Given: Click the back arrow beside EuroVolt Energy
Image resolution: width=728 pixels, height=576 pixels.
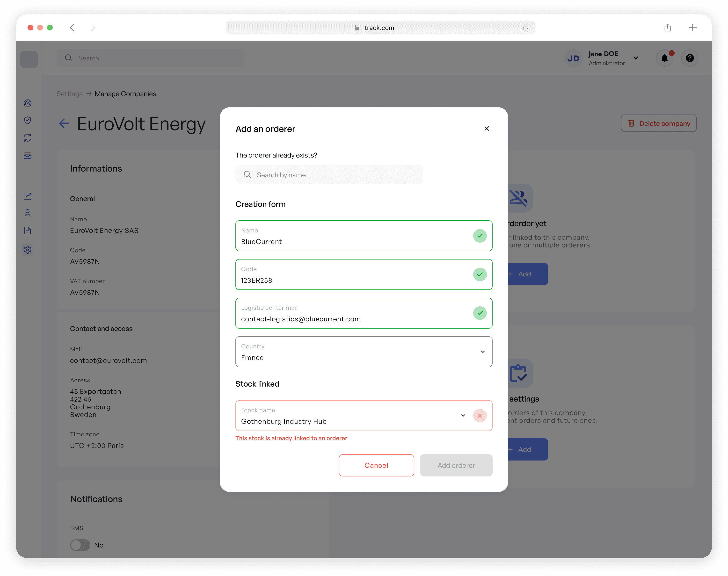Looking at the screenshot, I should pos(64,123).
